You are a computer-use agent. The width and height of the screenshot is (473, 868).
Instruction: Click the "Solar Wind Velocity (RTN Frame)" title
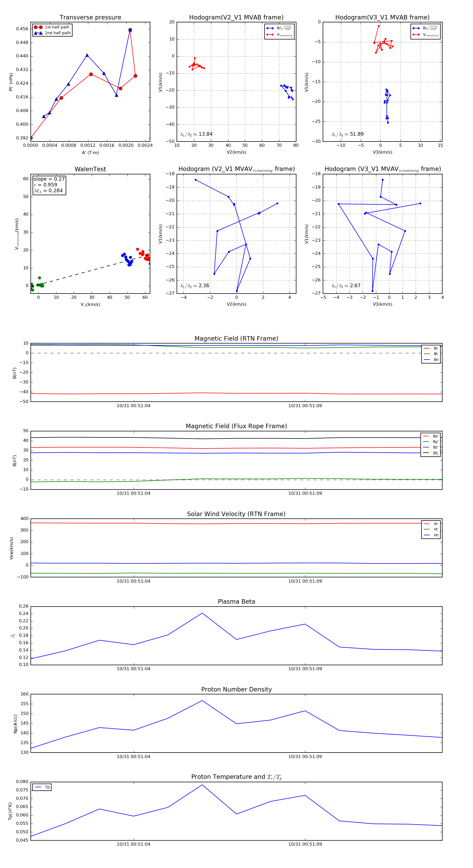236,514
